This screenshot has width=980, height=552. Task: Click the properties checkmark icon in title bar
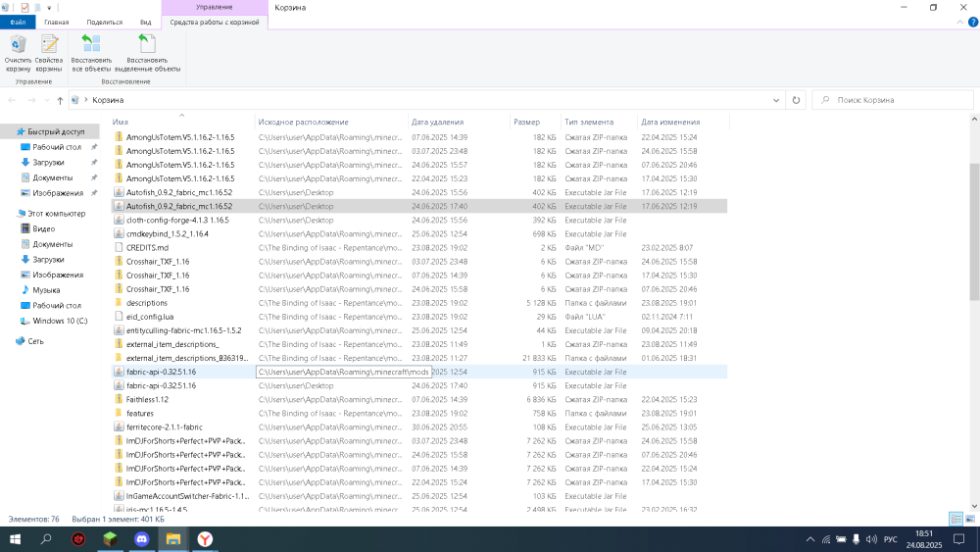pos(24,8)
